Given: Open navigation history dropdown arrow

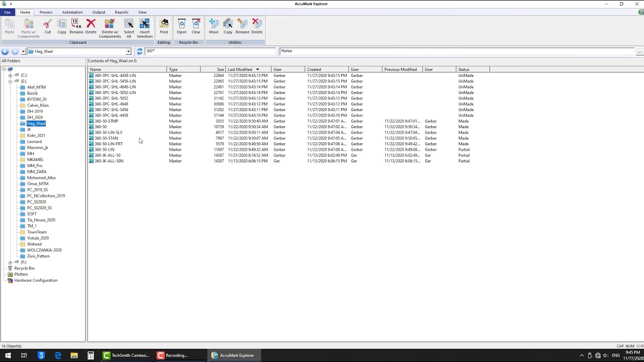Looking at the screenshot, I should pos(23,51).
